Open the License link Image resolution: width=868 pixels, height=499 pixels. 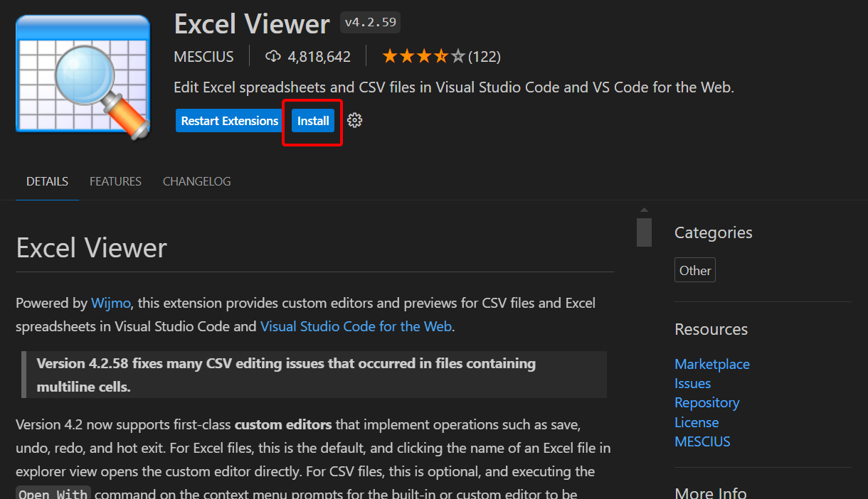[x=697, y=422]
